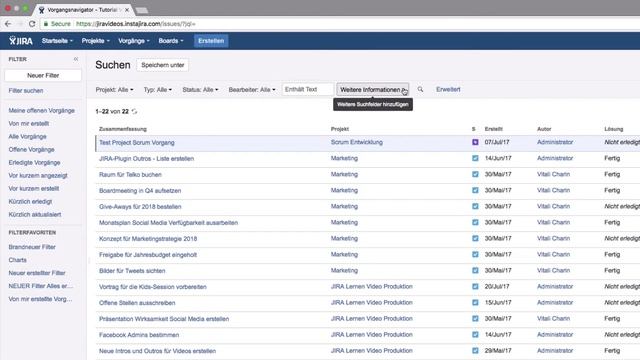640x360 pixels.
Task: Click the task icon in Vortrag für die Kids-Session row
Action: click(x=475, y=287)
